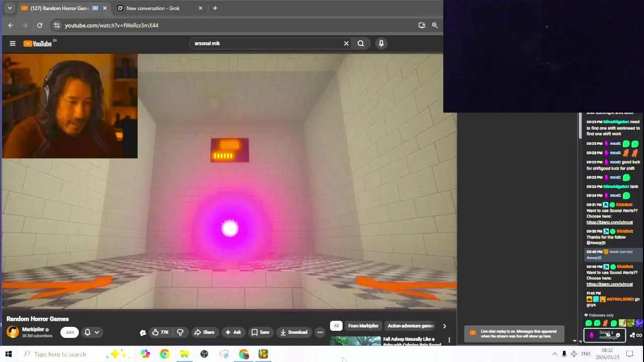Image resolution: width=644 pixels, height=362 pixels.
Task: Click the magnifier search button on YouTube
Action: click(x=361, y=44)
